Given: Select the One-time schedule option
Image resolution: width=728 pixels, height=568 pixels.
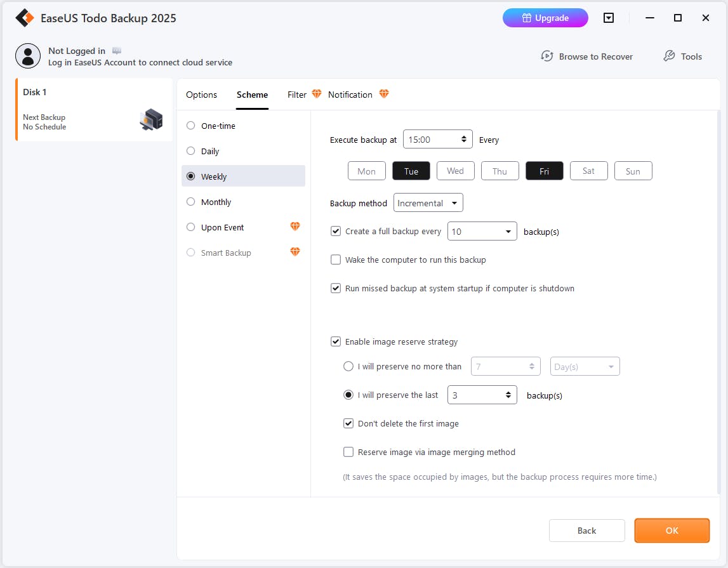Looking at the screenshot, I should coord(190,125).
